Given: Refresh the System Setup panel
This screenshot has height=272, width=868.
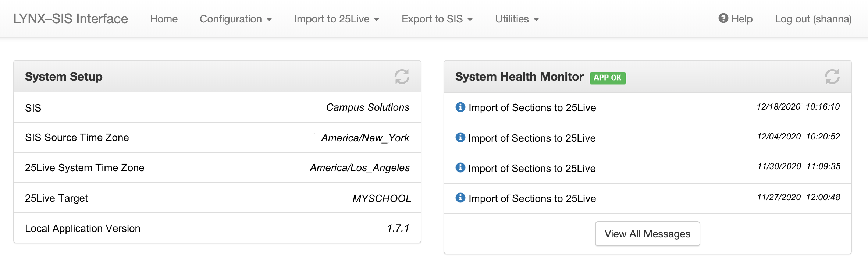Looking at the screenshot, I should pyautogui.click(x=402, y=77).
